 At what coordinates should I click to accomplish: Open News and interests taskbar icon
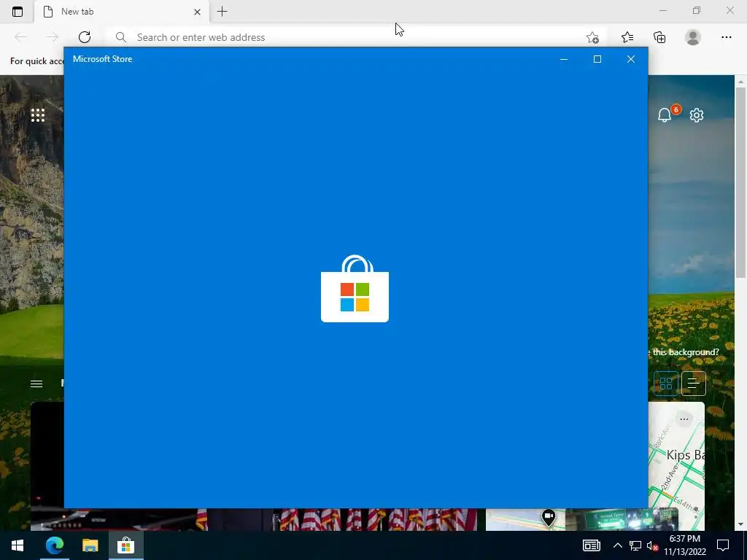pos(591,545)
